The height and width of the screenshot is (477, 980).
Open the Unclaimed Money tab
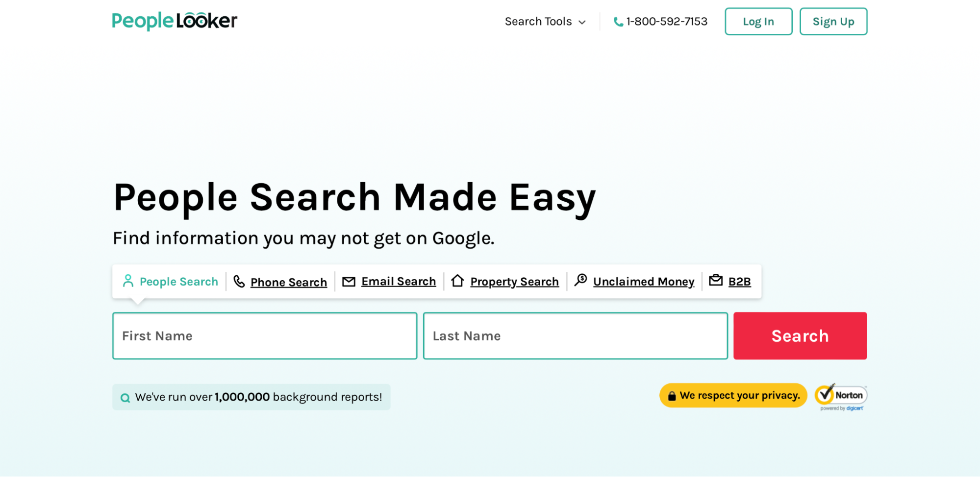pyautogui.click(x=634, y=282)
